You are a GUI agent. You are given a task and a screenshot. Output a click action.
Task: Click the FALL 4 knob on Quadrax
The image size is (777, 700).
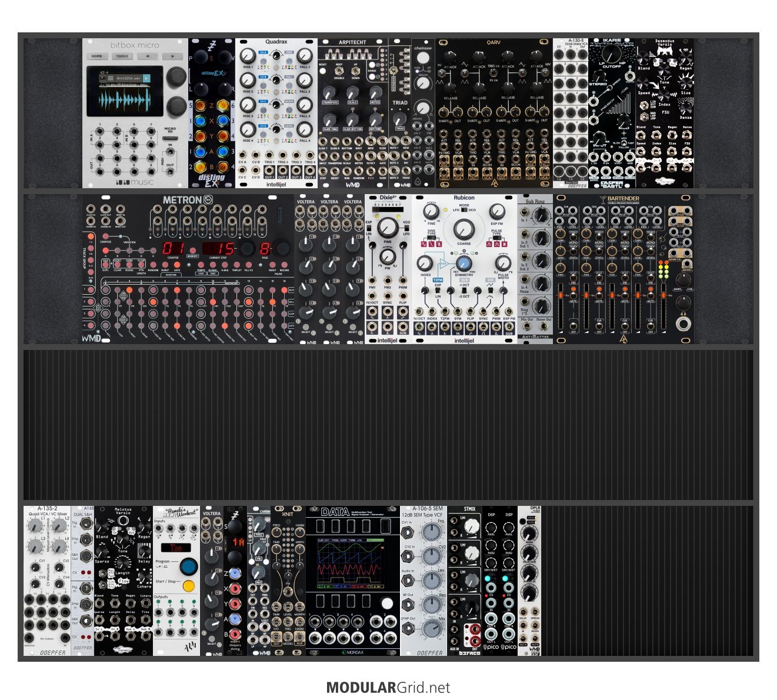[304, 130]
